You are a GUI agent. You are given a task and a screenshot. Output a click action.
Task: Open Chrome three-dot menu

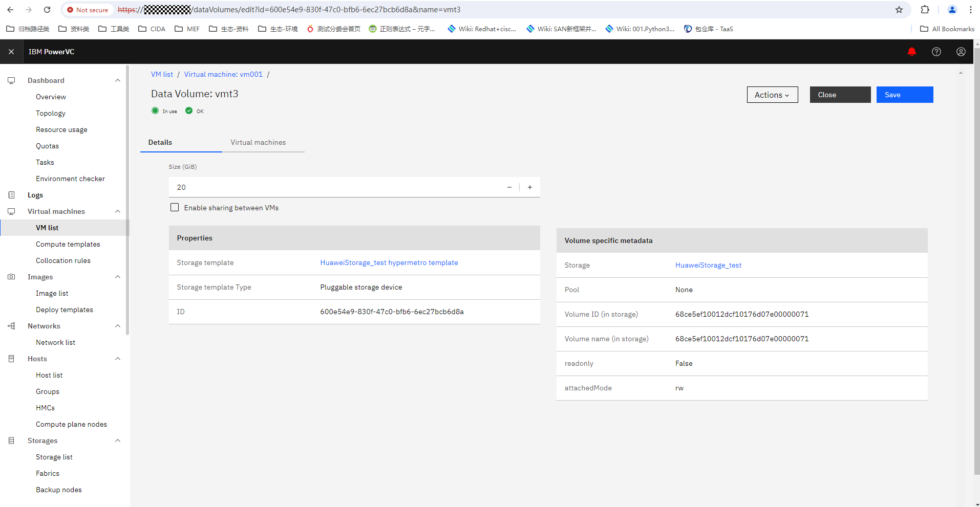pyautogui.click(x=971, y=10)
